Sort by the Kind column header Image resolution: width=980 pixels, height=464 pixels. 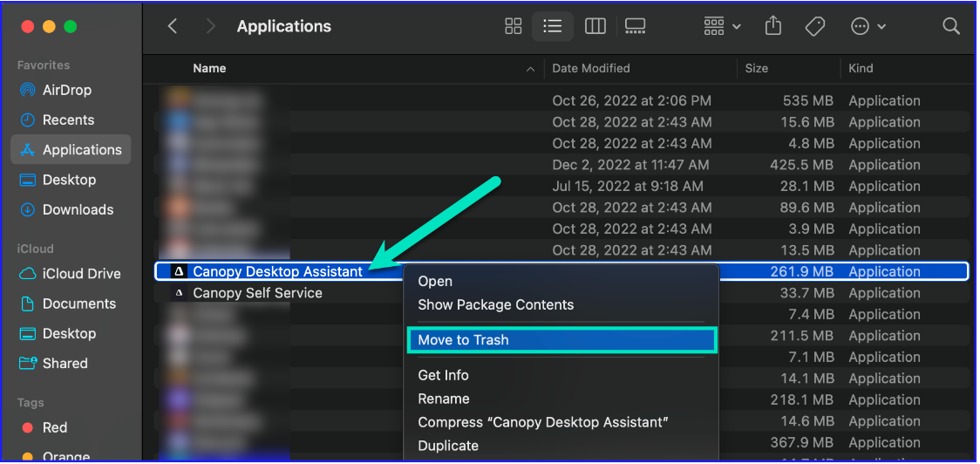point(861,69)
